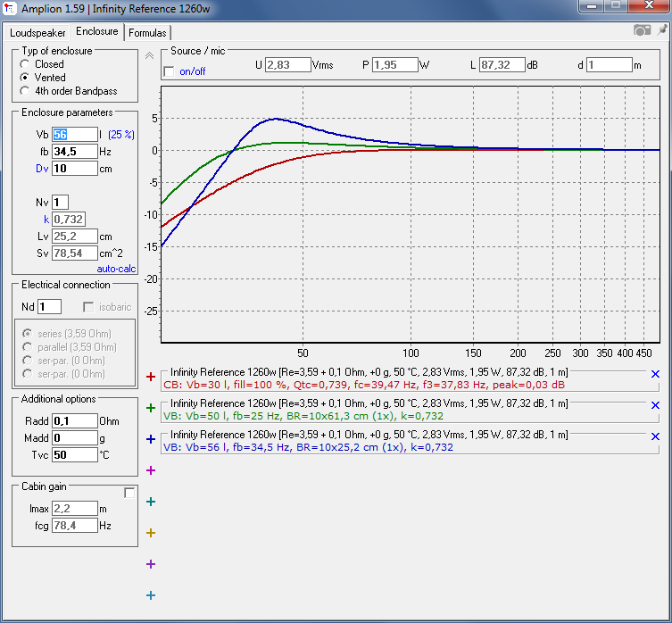672x623 pixels.
Task: Click the Dv vent diameter field
Action: point(75,169)
